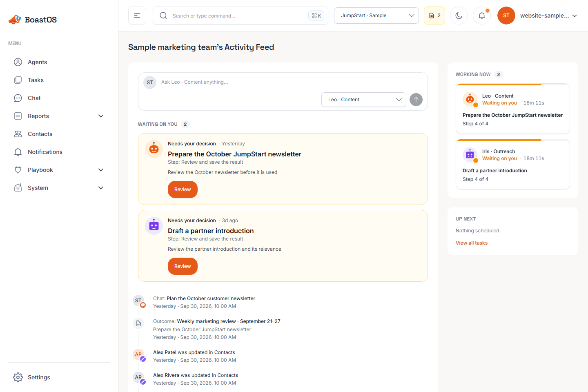Click Sample marketing team's Activity Feed title
Image resolution: width=588 pixels, height=392 pixels.
[201, 47]
